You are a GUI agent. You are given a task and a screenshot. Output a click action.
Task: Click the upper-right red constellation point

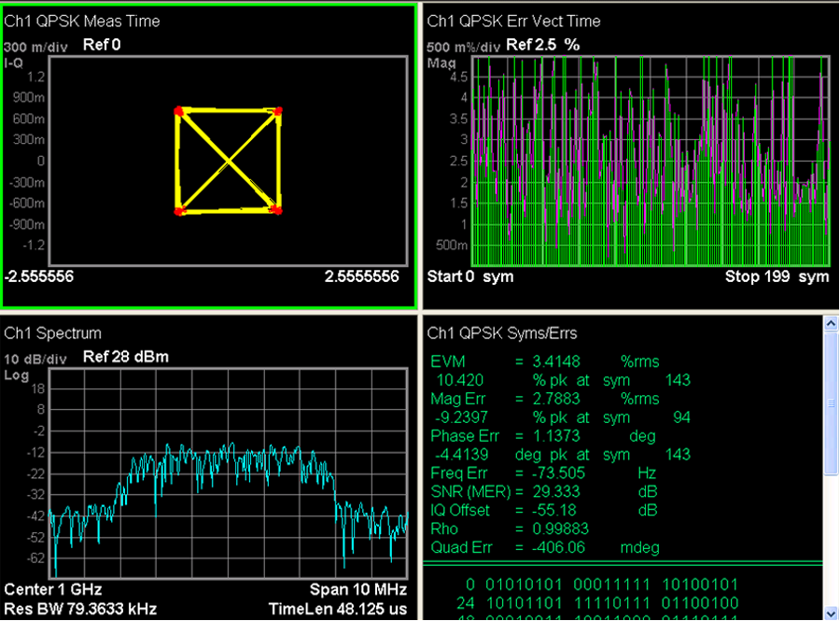277,111
